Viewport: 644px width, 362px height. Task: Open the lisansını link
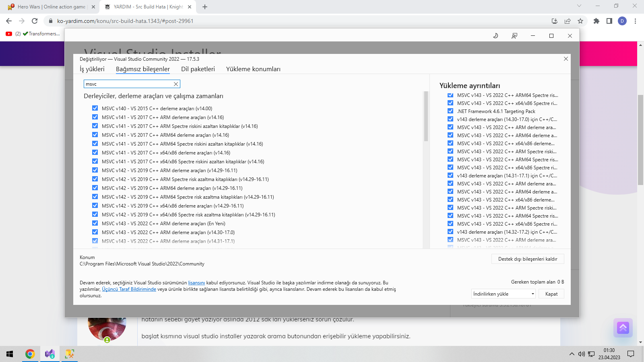196,283
